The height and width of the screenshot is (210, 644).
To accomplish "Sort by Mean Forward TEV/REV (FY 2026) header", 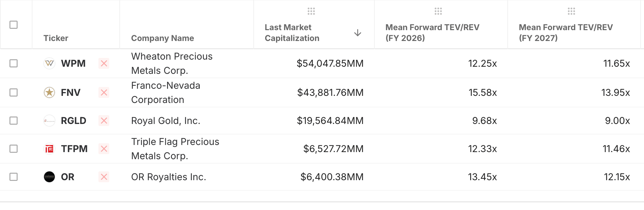I will coord(432,33).
